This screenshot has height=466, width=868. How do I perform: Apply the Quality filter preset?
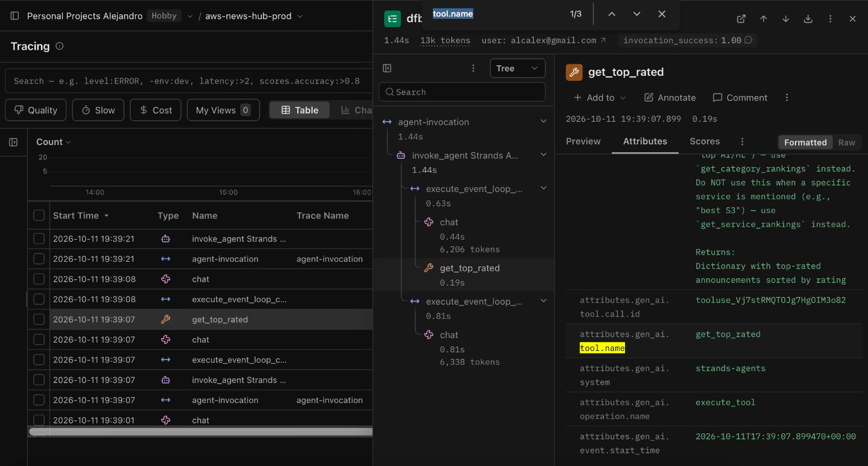(x=36, y=110)
